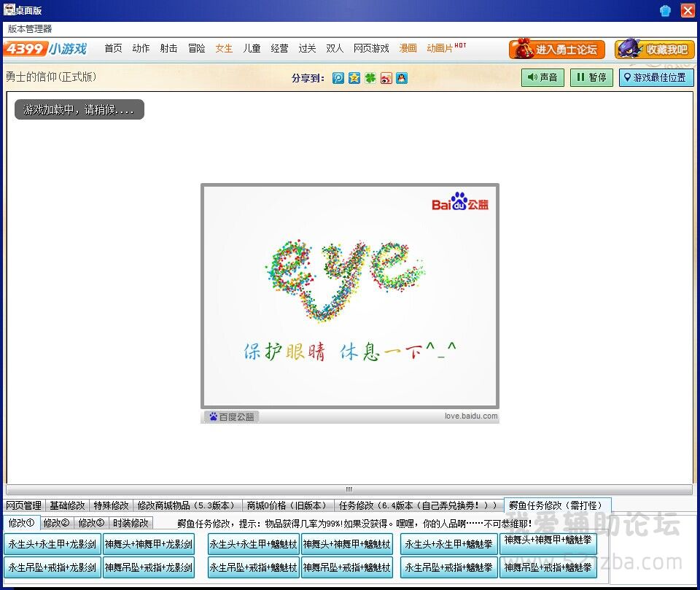Click 游戏最佳位置 button

[x=656, y=77]
